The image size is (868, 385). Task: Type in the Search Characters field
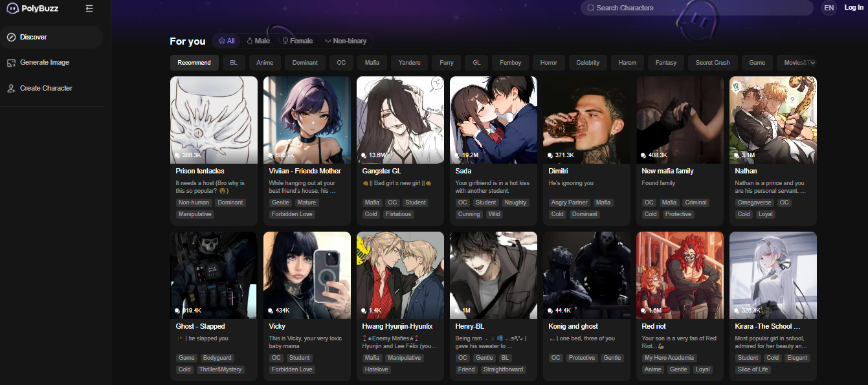point(699,8)
